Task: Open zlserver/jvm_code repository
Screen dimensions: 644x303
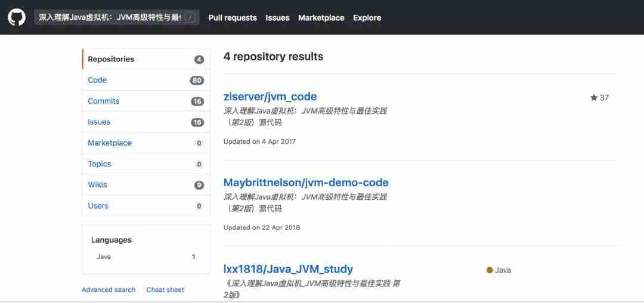Action: [270, 97]
